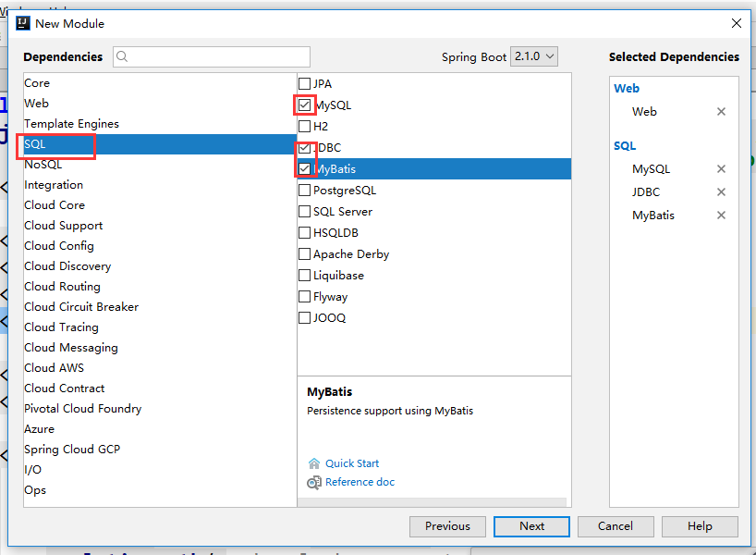Remove JDBC from selected dependencies
Image resolution: width=756 pixels, height=555 pixels.
tap(721, 192)
